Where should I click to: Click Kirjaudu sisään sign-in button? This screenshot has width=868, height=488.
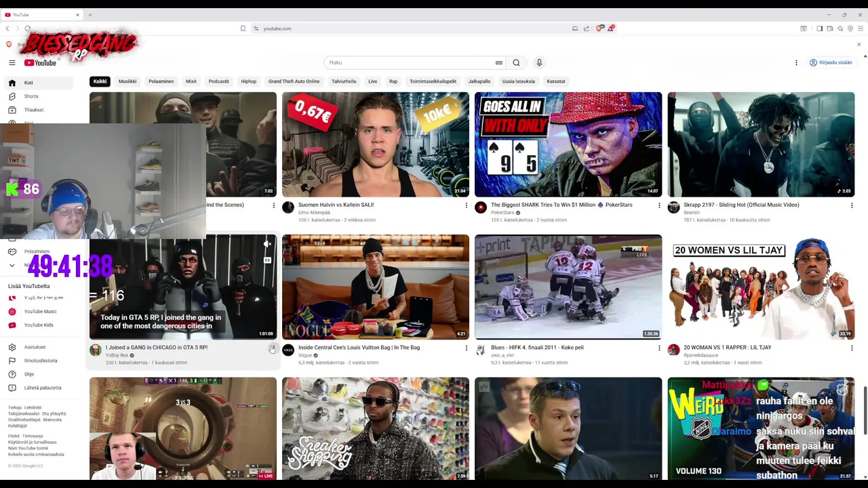[831, 62]
